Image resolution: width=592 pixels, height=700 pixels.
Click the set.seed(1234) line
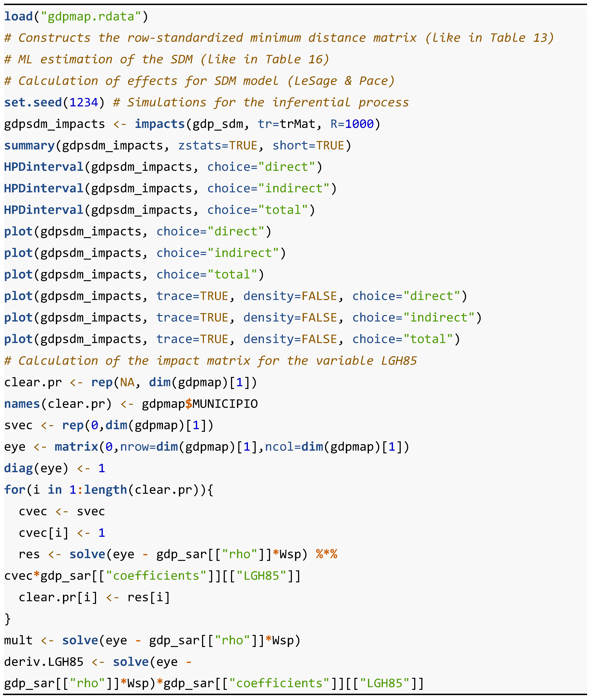coord(206,102)
